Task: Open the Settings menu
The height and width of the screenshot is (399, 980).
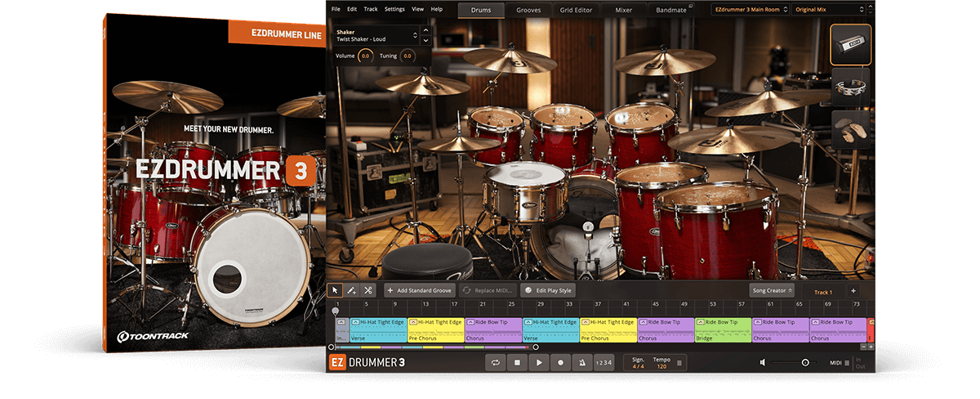Action: click(394, 9)
